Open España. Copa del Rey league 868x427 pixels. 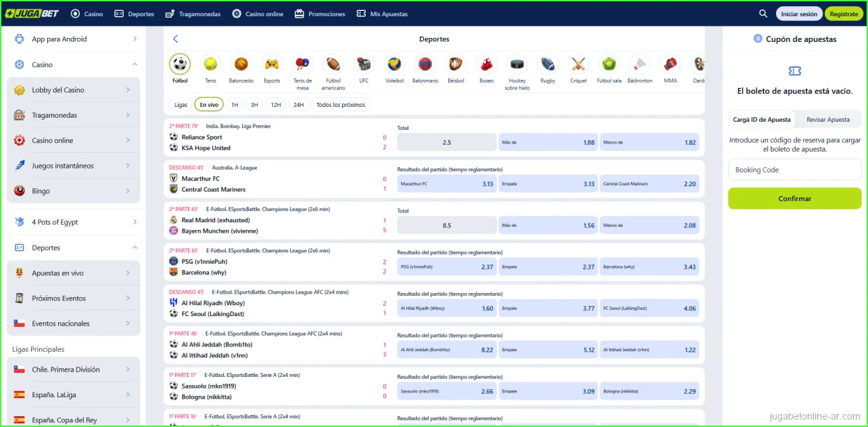click(x=74, y=420)
